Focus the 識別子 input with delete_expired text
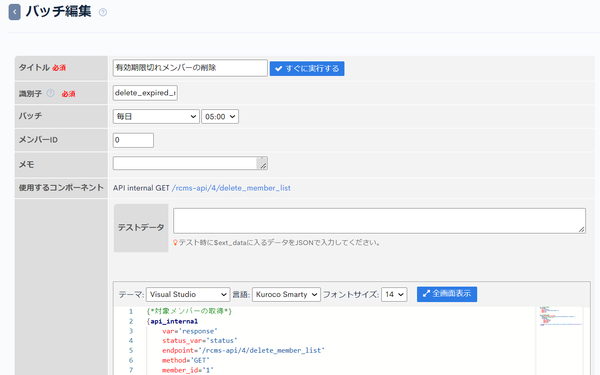Viewport: 600px width, 375px height. 145,93
